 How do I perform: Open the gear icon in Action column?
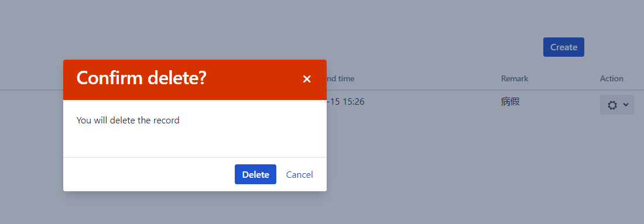[x=612, y=105]
